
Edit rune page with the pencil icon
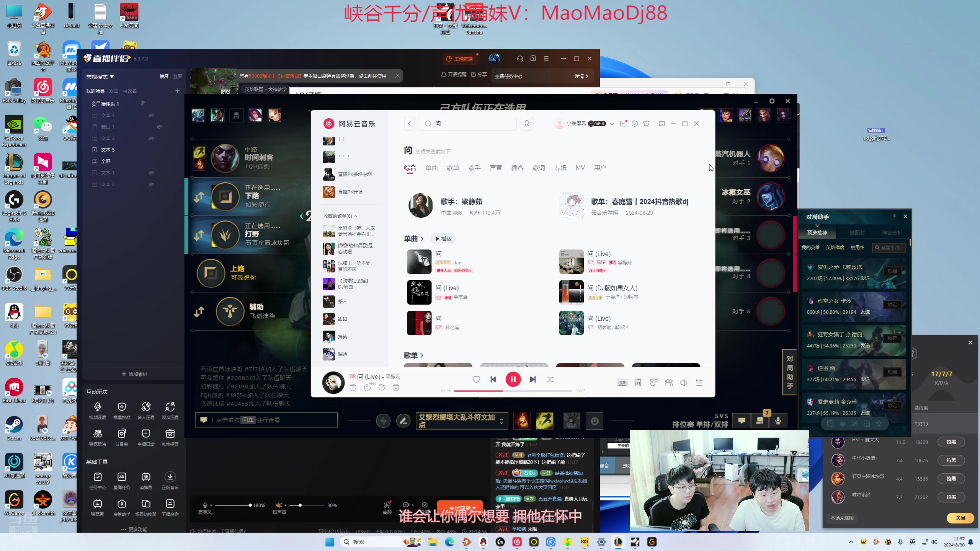coord(403,421)
